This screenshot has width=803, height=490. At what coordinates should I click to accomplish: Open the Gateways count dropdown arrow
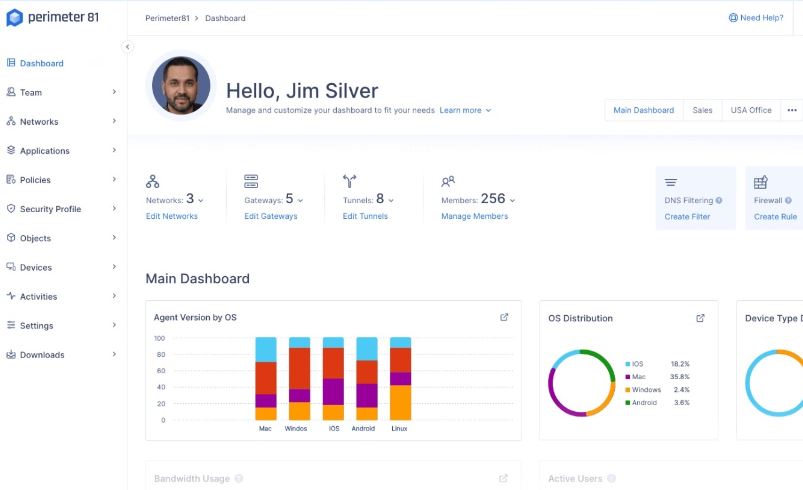click(300, 201)
